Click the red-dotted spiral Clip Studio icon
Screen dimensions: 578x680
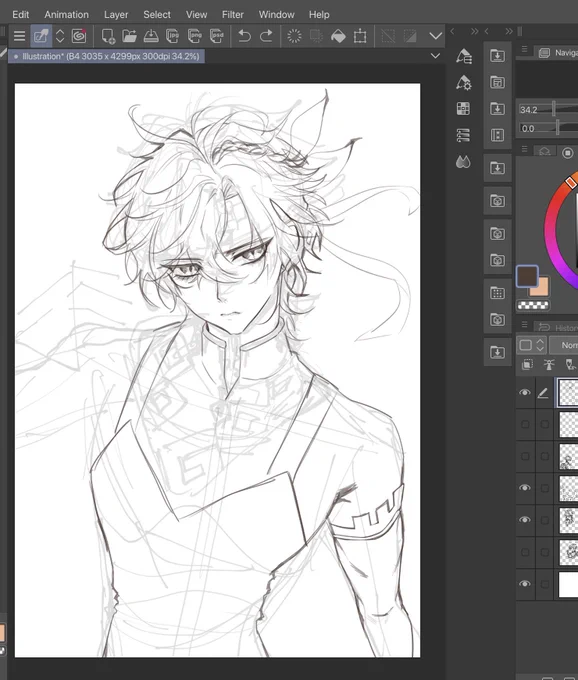[x=79, y=36]
